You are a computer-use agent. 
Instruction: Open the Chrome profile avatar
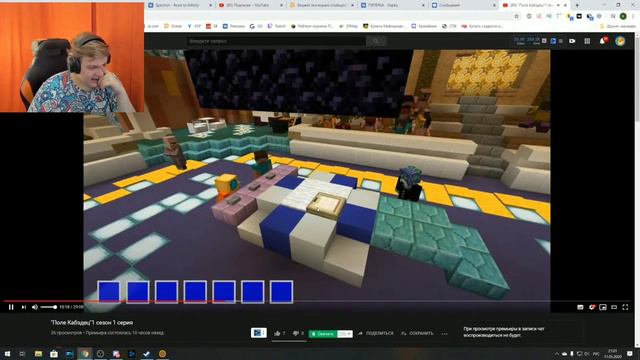[x=623, y=16]
